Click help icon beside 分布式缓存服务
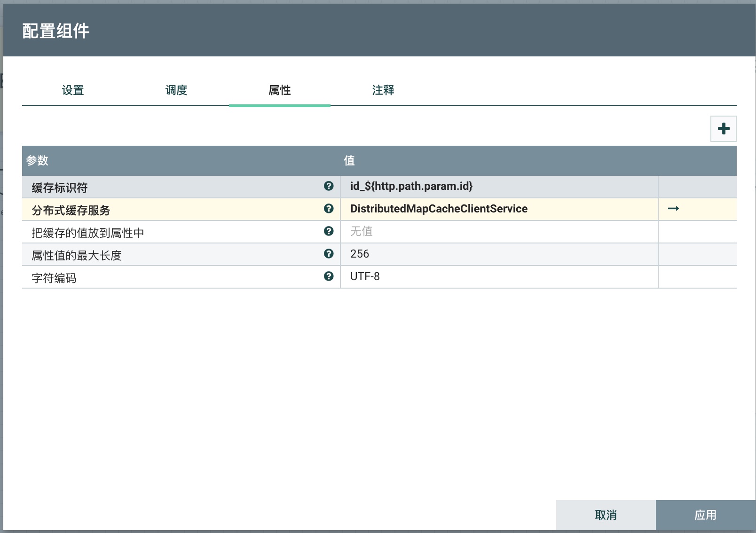Viewport: 756px width, 533px height. [x=329, y=209]
